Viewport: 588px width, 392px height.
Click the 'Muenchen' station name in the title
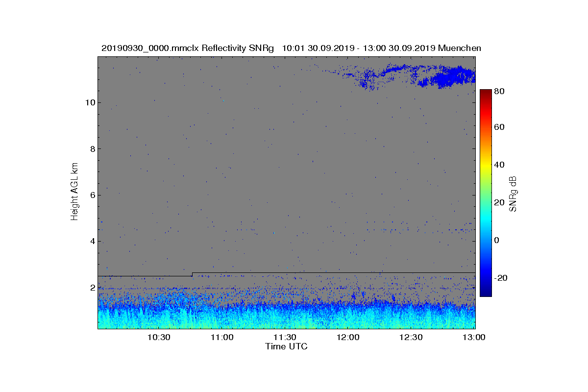tap(460, 48)
